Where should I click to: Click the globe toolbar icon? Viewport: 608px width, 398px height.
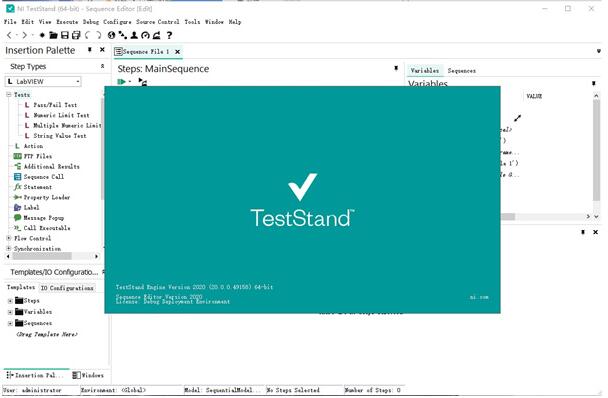point(111,35)
